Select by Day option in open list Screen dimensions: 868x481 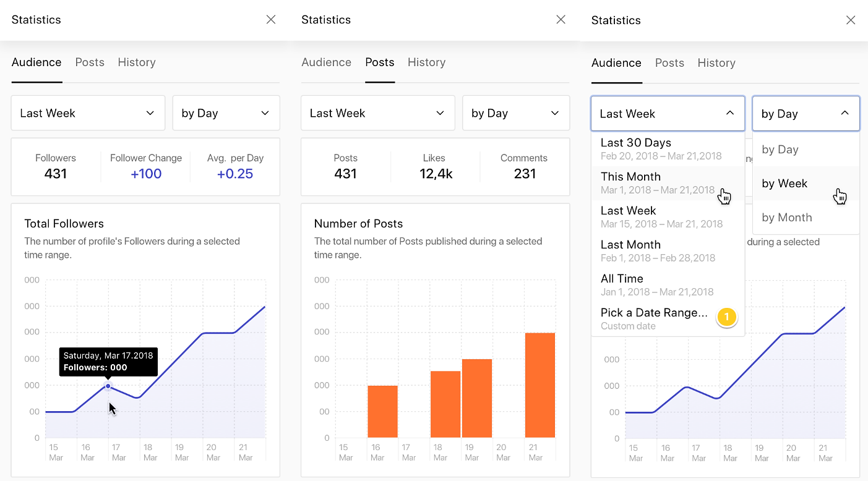coord(806,150)
